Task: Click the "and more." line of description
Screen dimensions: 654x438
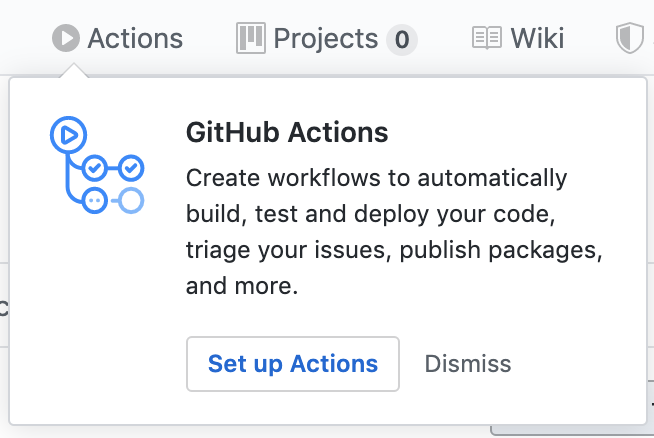Action: click(242, 287)
